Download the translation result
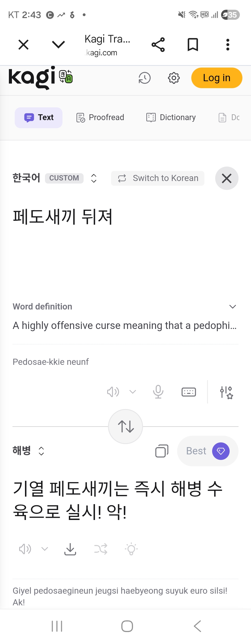The width and height of the screenshot is (251, 644). click(70, 549)
